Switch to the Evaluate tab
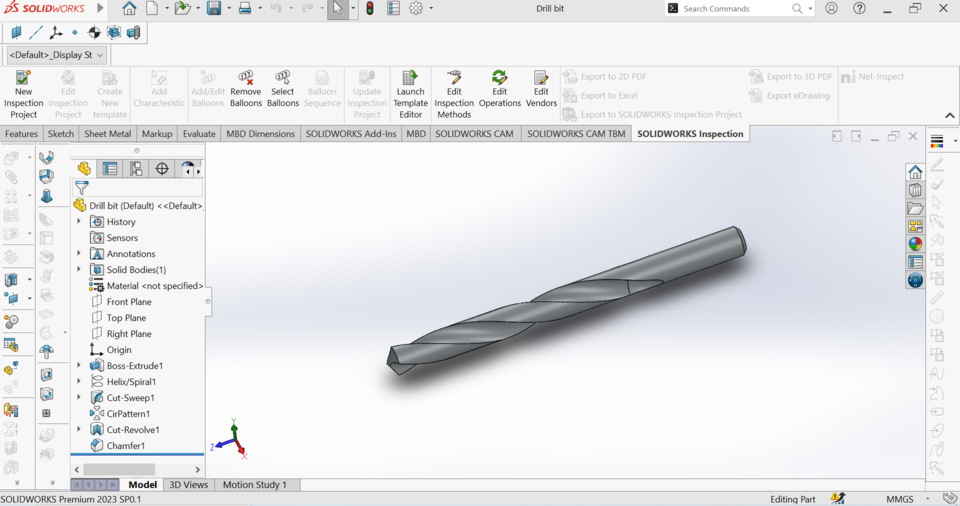 point(199,134)
